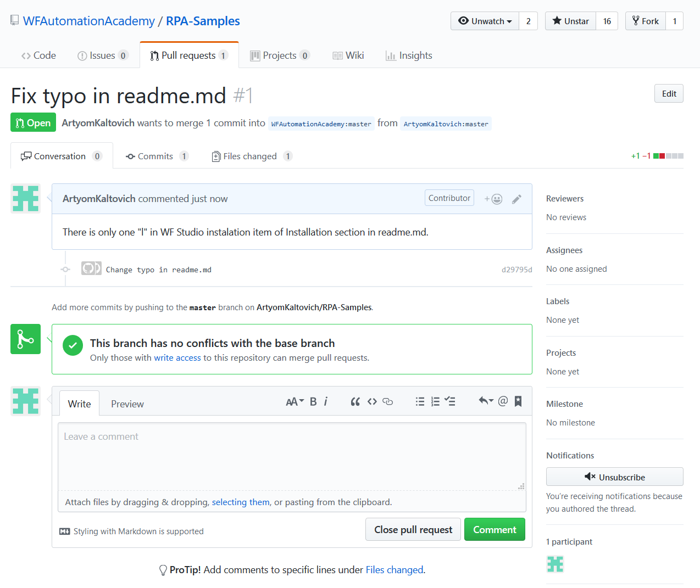
Task: Add a task list in comment toolbar
Action: tap(450, 402)
